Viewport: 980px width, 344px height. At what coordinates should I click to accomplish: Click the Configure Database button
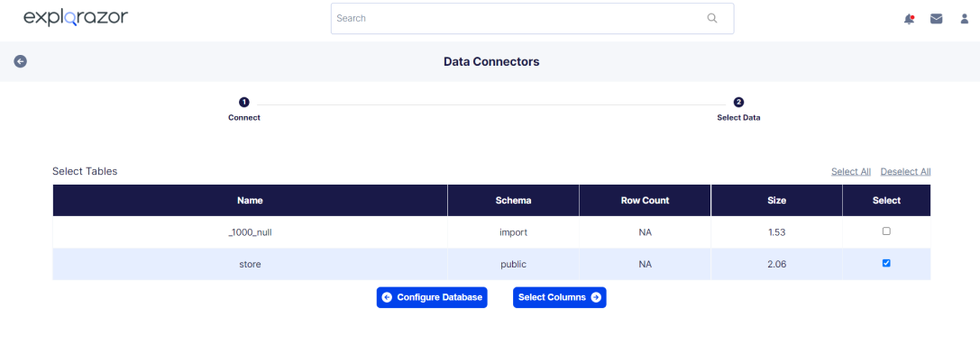coord(432,297)
